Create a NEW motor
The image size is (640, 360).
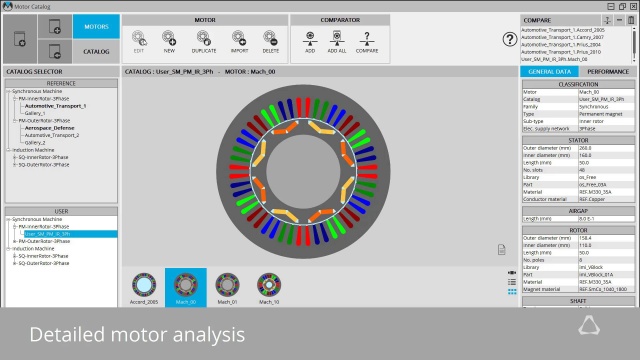169,42
